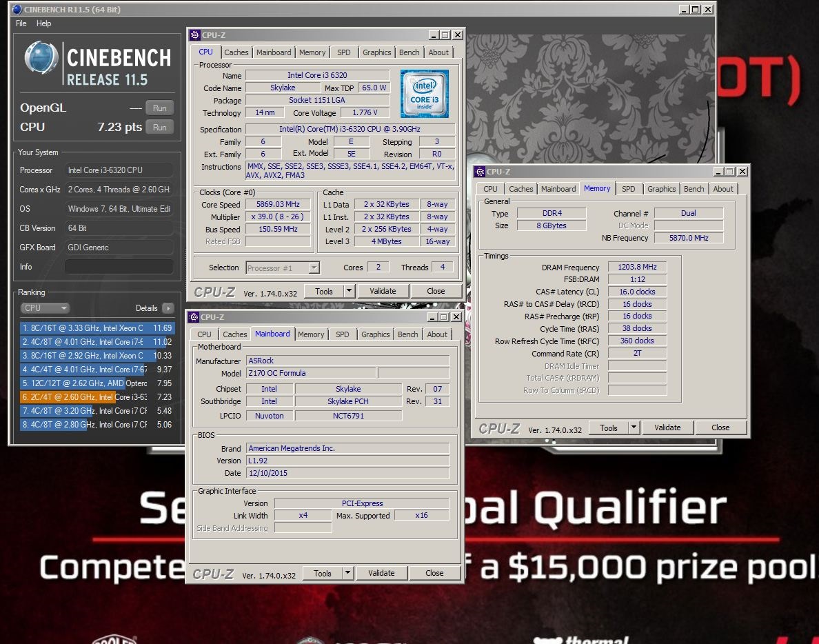Click LPCIO model NCT6791
Viewport: 819px width, 644px height.
click(348, 416)
